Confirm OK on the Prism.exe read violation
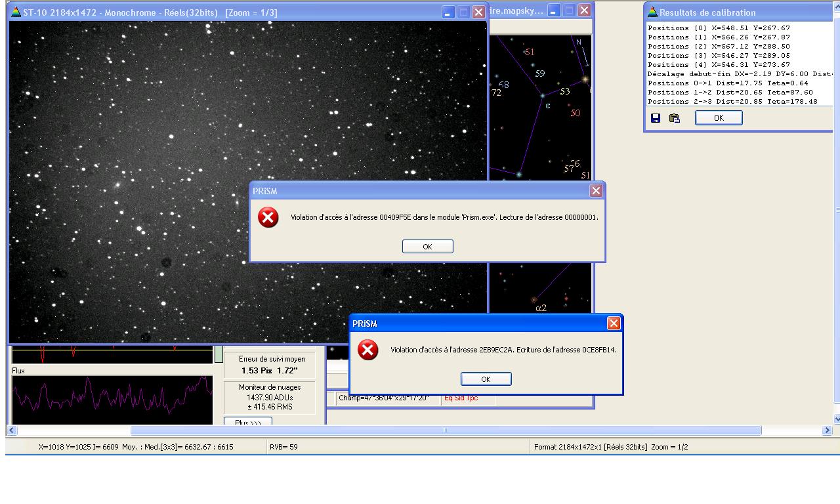 click(x=427, y=247)
